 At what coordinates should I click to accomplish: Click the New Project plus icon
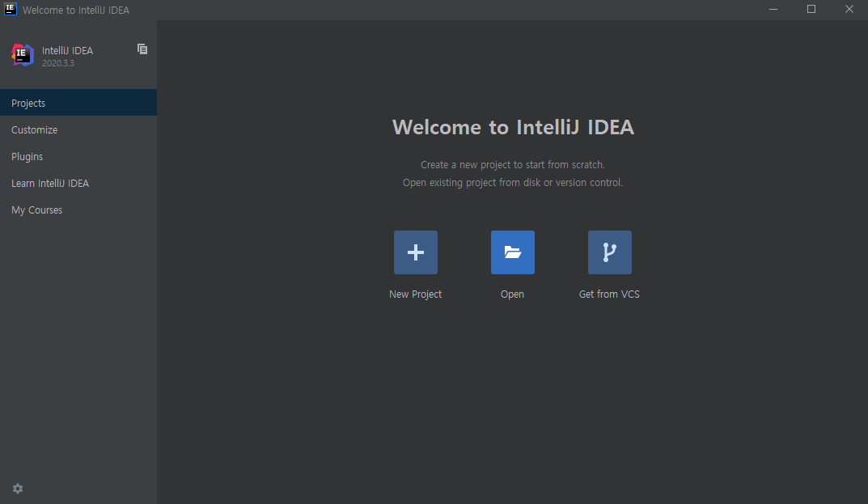click(x=415, y=252)
